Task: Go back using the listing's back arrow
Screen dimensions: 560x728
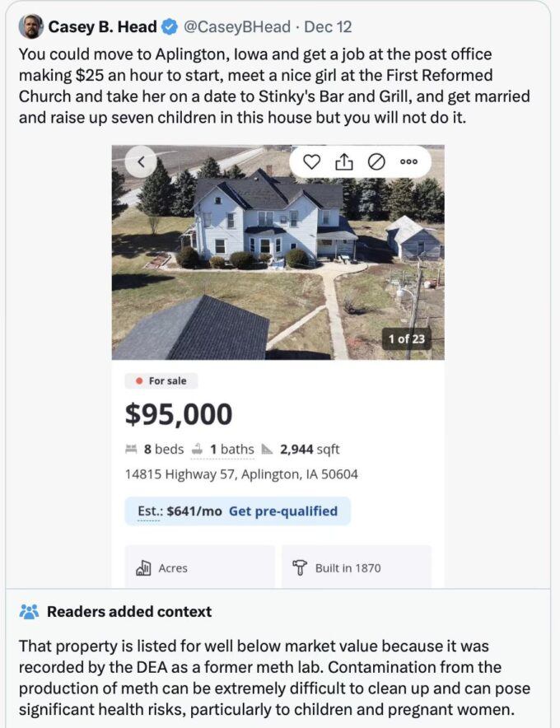Action: point(141,162)
